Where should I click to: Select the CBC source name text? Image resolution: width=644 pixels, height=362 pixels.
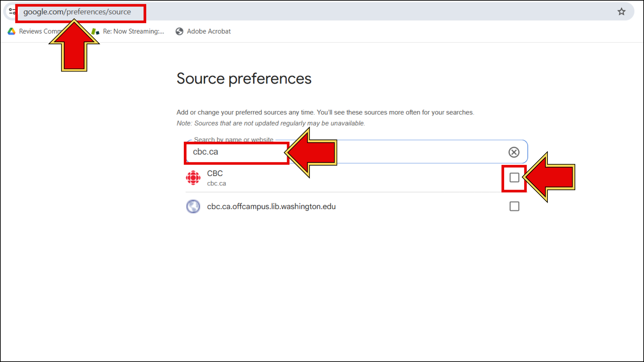tap(215, 173)
